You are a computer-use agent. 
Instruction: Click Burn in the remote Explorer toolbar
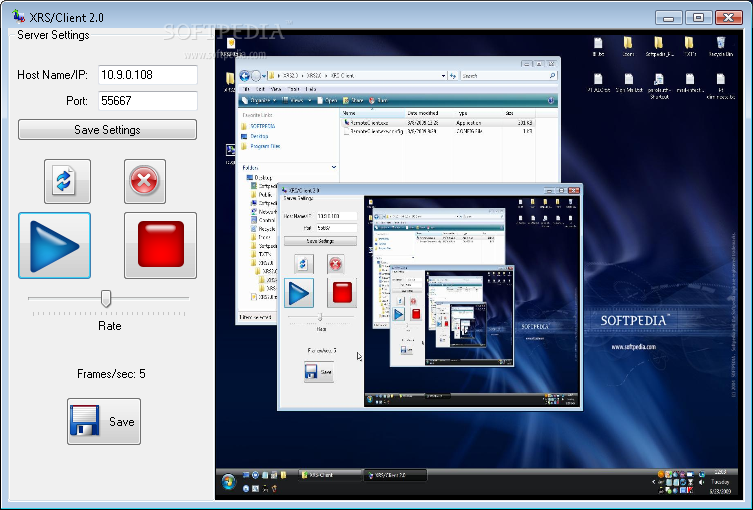pyautogui.click(x=378, y=100)
